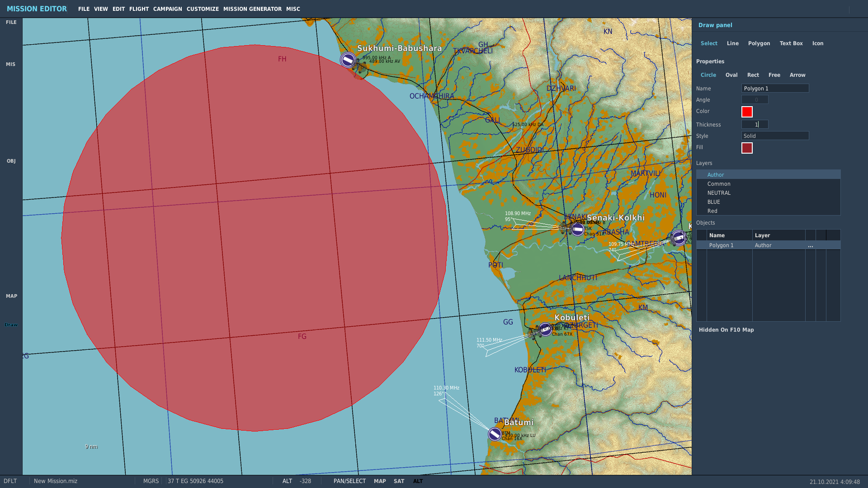Choose the Rect polygon shape
868x488 pixels.
point(753,75)
